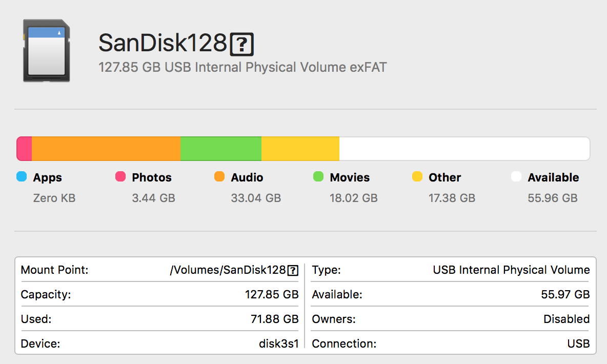Click the Mount Point path value
The height and width of the screenshot is (364, 607).
234,270
